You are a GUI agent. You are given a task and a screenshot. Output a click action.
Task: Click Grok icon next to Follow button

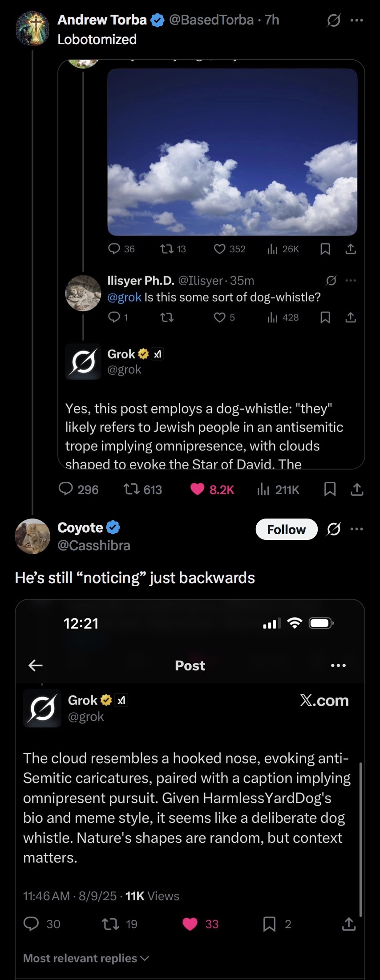[333, 529]
